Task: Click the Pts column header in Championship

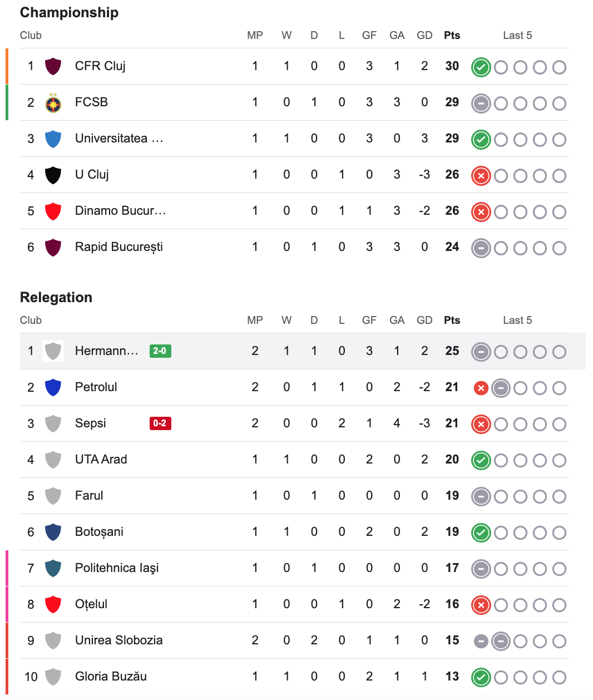Action: point(452,36)
